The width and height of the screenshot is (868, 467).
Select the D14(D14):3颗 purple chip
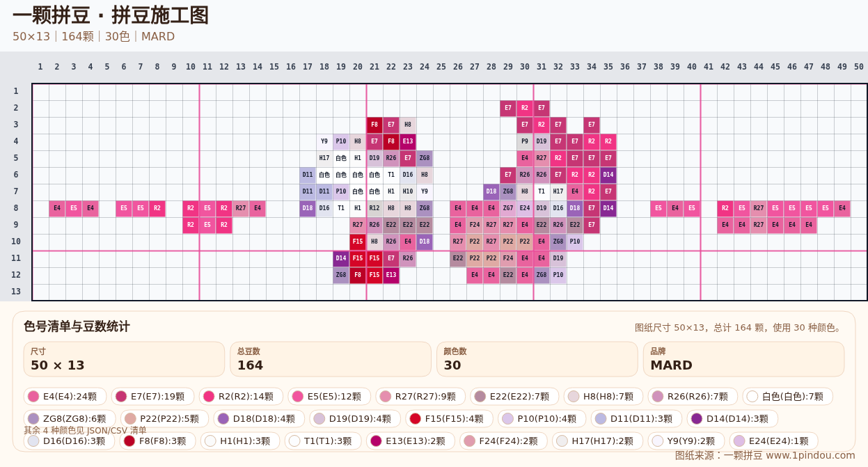coord(732,419)
